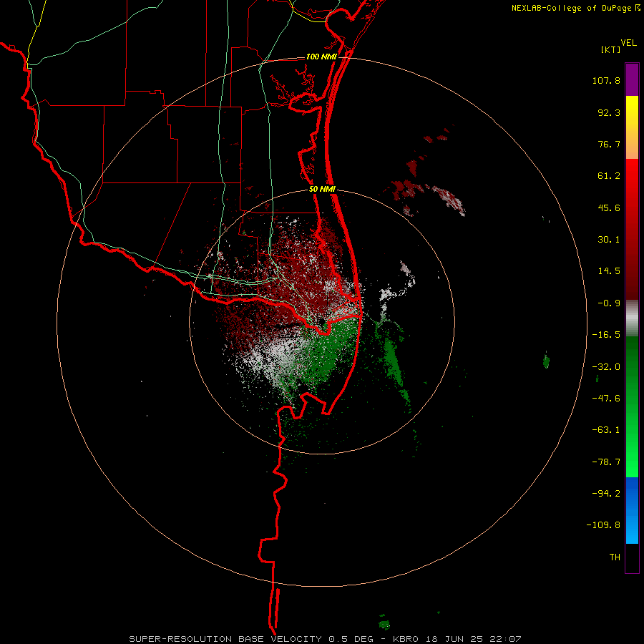Screen dimensions: 644x644
Task: Click the -109.8 legend value
Action: (x=603, y=525)
